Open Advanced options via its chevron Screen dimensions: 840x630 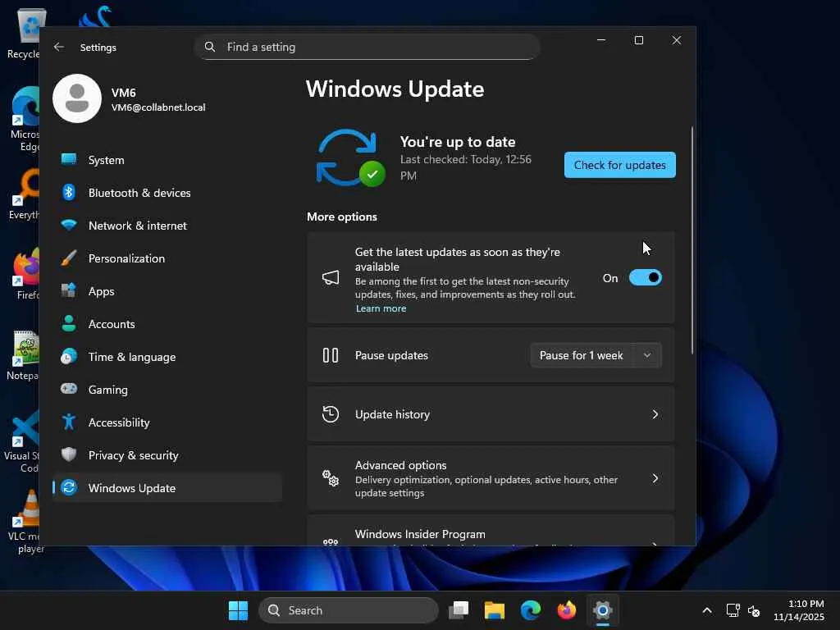click(x=655, y=478)
